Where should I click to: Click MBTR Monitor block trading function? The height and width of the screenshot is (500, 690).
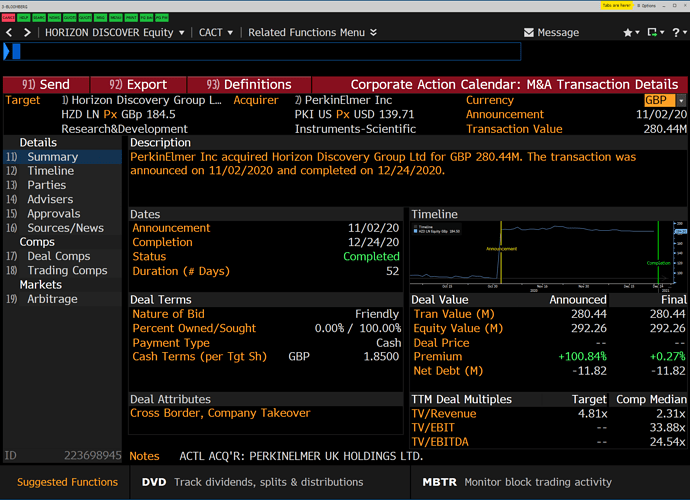click(x=517, y=482)
